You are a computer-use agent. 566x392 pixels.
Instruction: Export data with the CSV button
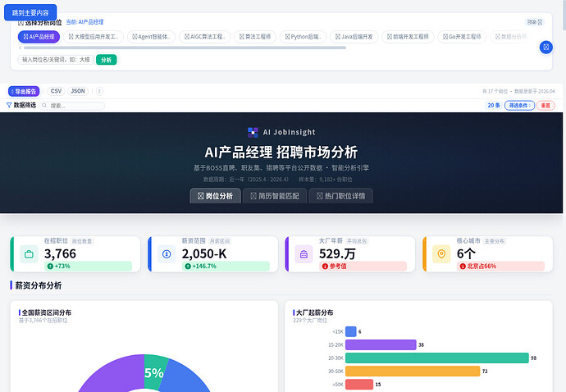click(56, 91)
